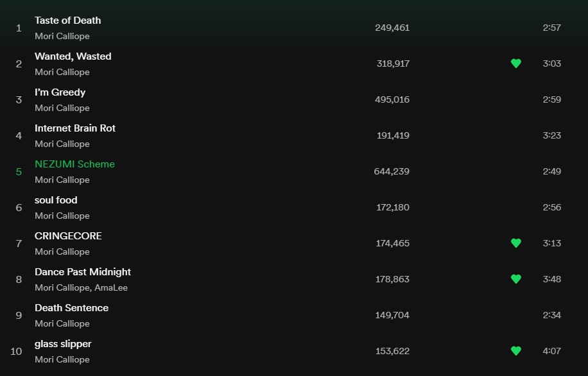Click track number 10 to play
Viewport: 588px width, 376px height.
(x=16, y=351)
